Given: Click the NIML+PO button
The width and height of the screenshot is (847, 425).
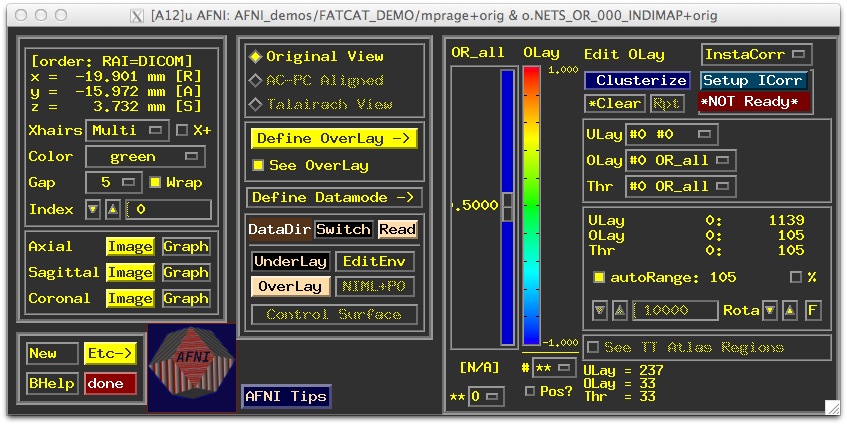Looking at the screenshot, I should point(375,287).
